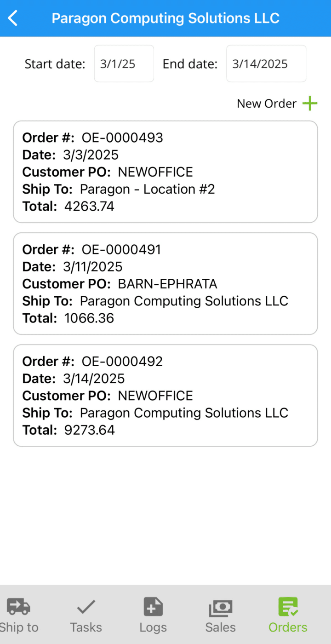Open the Logs document-plus icon
Screen dimensions: 331x644
[153, 607]
